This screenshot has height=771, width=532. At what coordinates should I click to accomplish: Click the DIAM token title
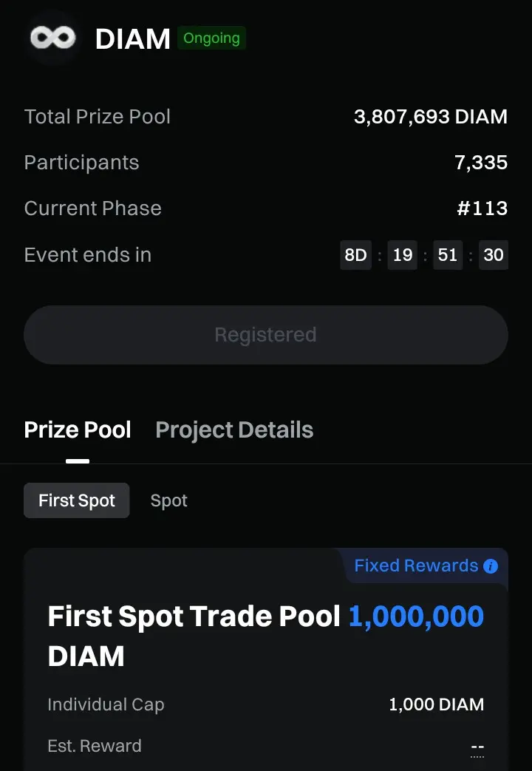(x=133, y=39)
